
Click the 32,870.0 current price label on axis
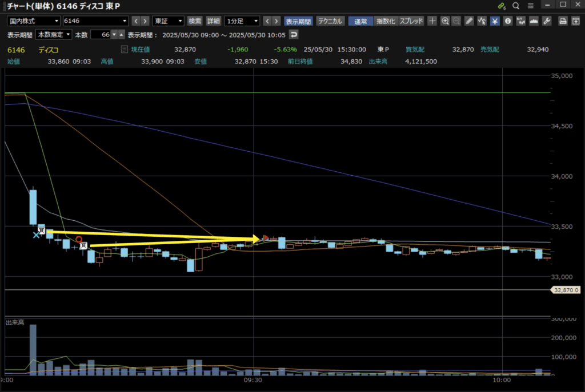click(566, 290)
